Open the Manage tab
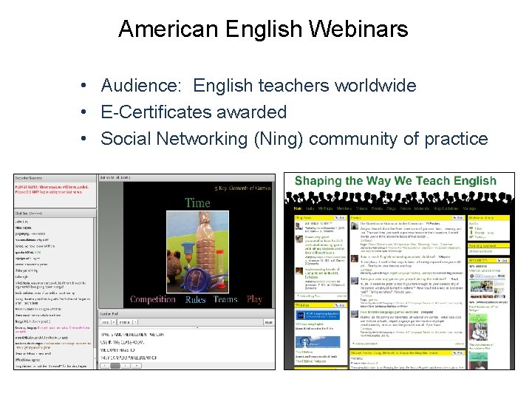Image resolution: width=532 pixels, height=399 pixels. [x=469, y=208]
